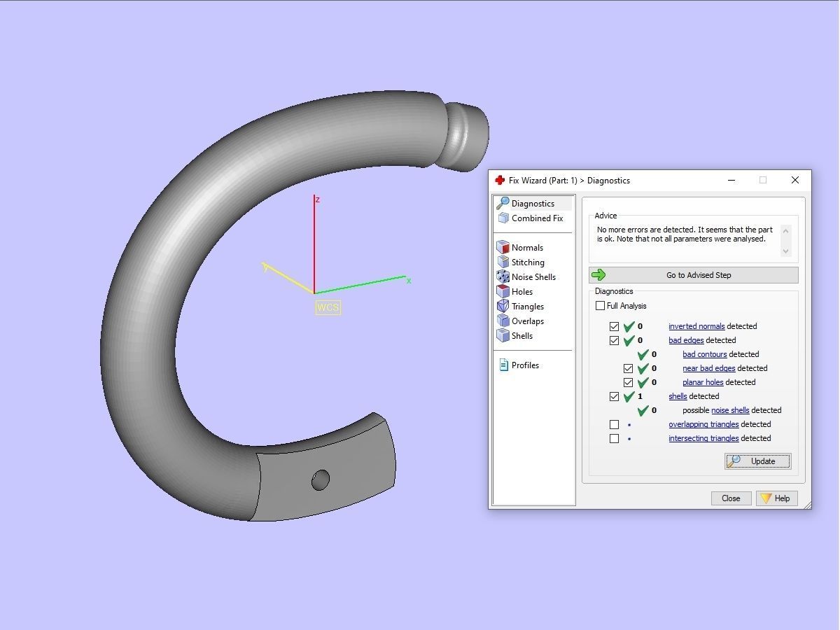The image size is (840, 630).
Task: Uncheck the bad edges checkbox
Action: tap(614, 340)
